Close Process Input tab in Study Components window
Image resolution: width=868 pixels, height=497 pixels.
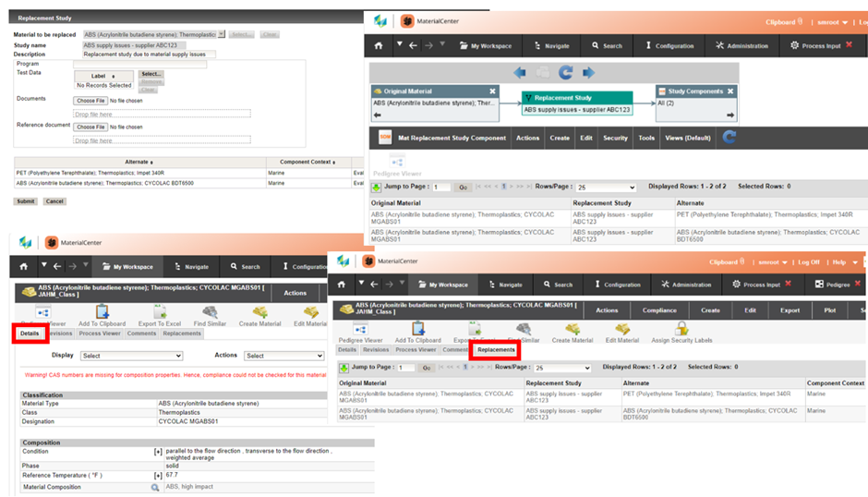[x=849, y=45]
